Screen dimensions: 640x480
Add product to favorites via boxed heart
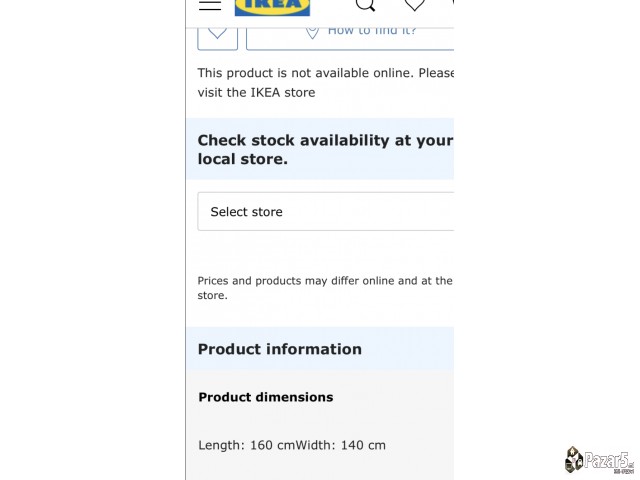tap(218, 38)
